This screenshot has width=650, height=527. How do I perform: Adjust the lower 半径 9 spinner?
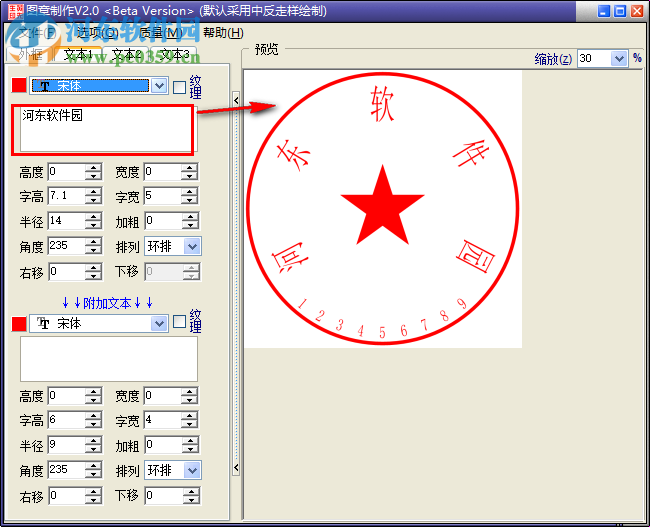pos(94,445)
